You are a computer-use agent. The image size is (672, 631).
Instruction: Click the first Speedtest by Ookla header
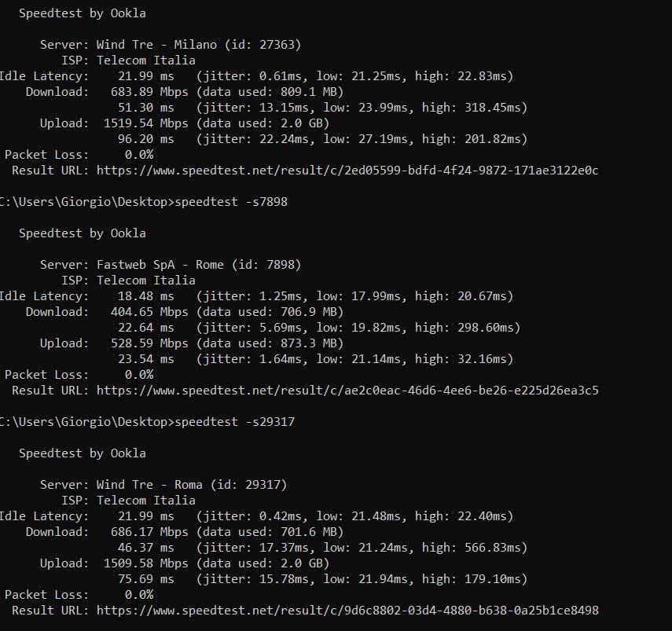(83, 13)
